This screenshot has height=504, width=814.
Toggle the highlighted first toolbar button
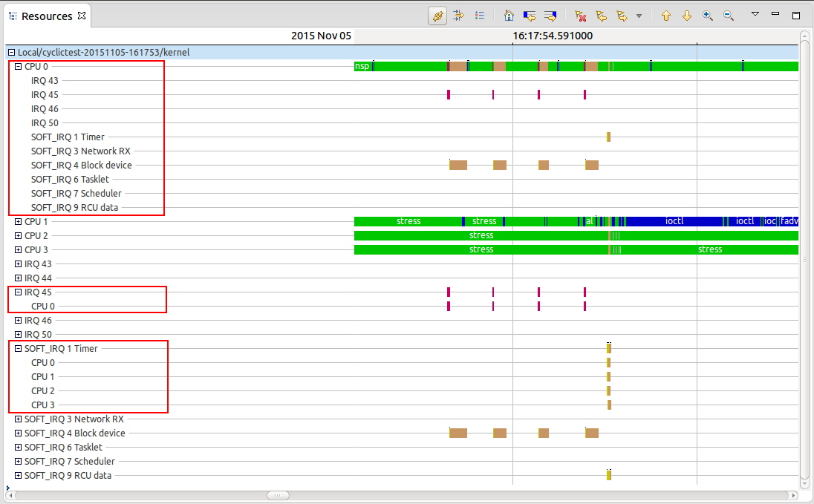point(437,16)
